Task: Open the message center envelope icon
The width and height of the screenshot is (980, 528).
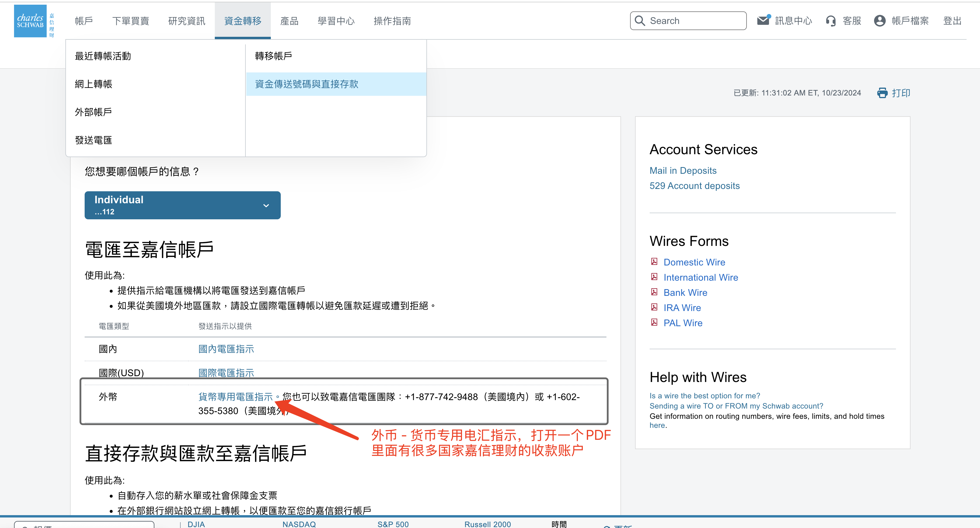Action: (763, 20)
